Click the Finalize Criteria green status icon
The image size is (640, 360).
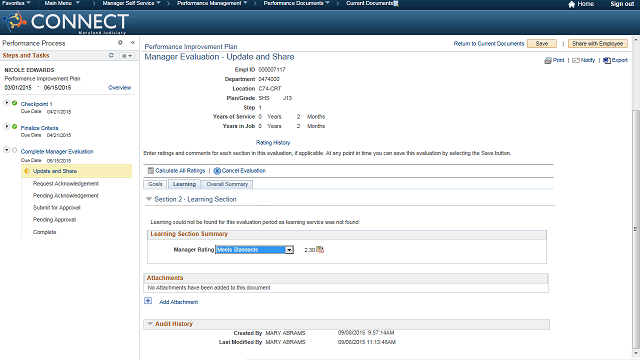pos(15,127)
